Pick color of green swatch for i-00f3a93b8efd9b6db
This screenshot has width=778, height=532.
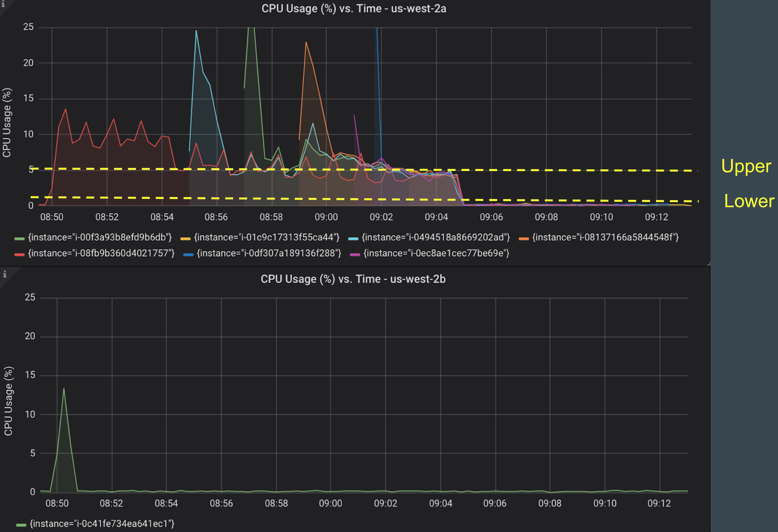point(19,239)
